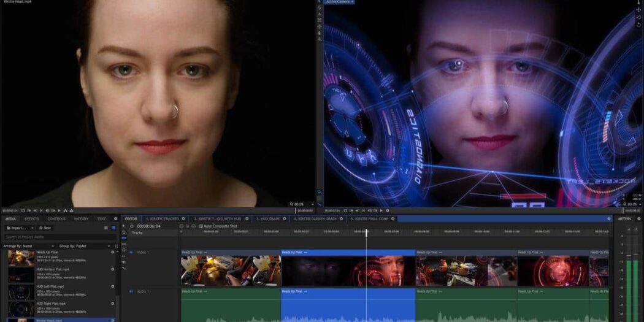The height and width of the screenshot is (322, 644).
Task: Open options gear for Heads Up Final media
Action: click(x=112, y=252)
